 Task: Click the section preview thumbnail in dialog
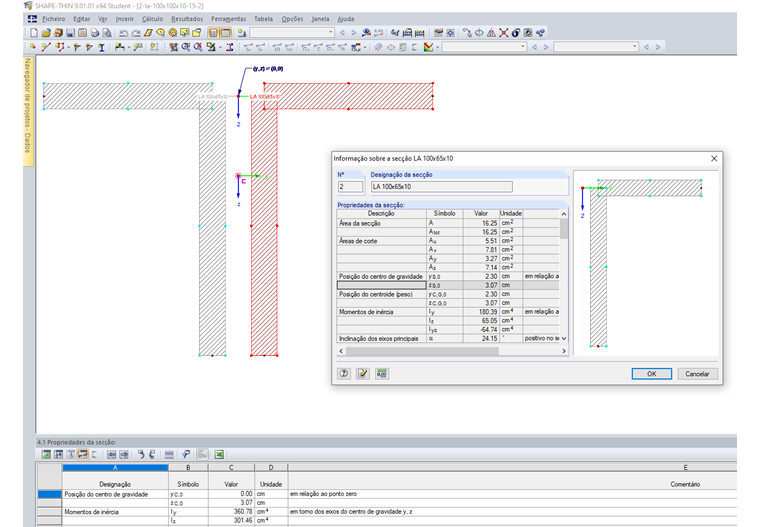[x=646, y=264]
